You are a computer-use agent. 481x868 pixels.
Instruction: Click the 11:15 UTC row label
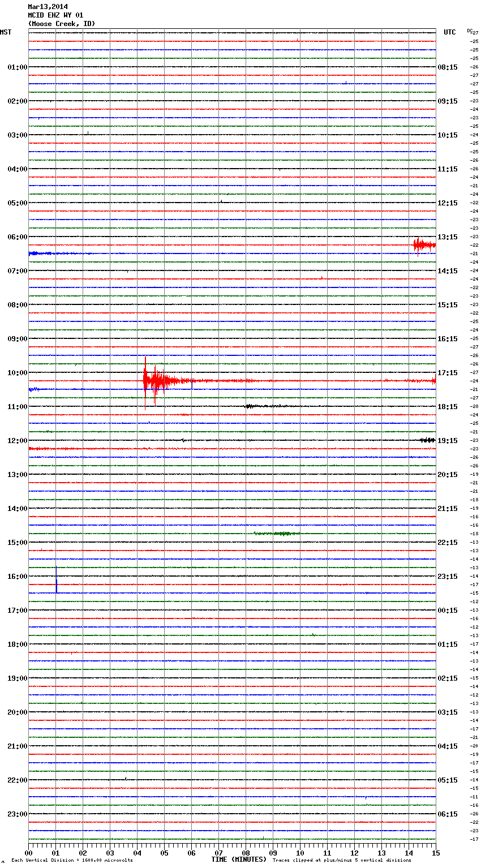click(x=448, y=169)
